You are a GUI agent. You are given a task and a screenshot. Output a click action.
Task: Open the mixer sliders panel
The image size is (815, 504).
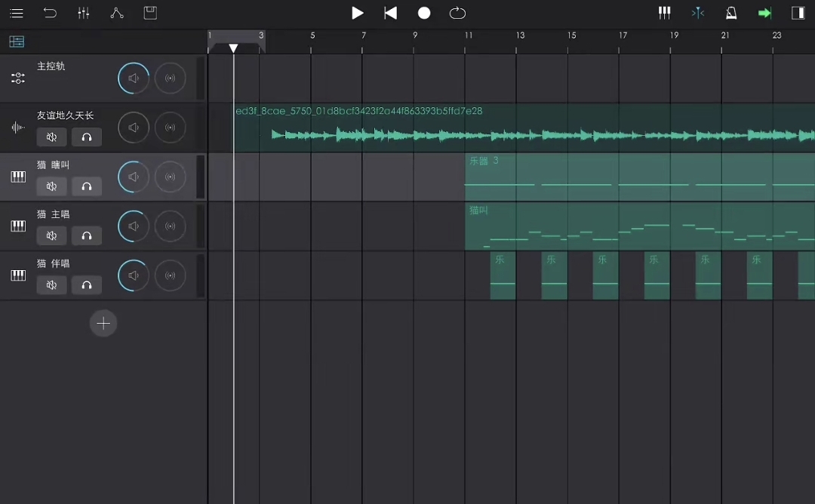click(x=83, y=13)
